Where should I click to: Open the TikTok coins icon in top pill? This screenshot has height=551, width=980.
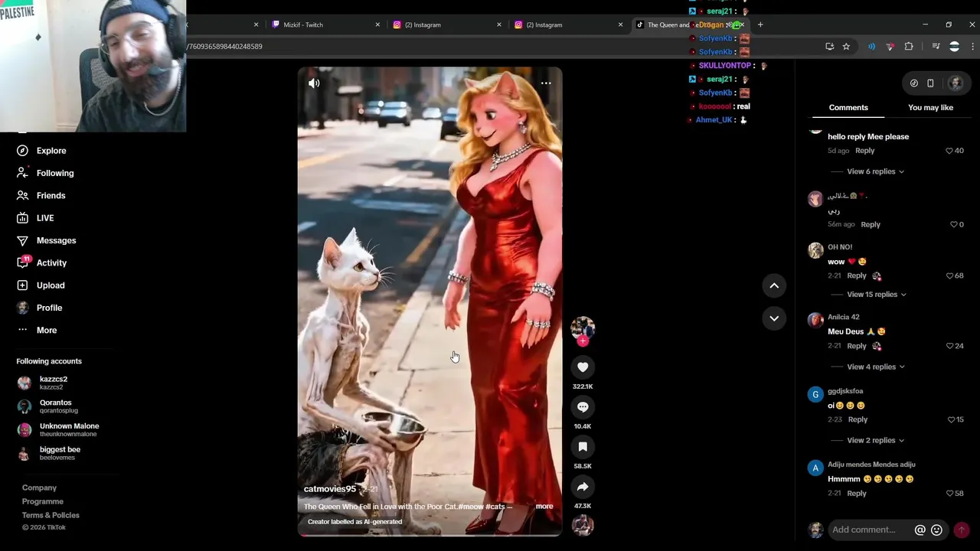(913, 83)
